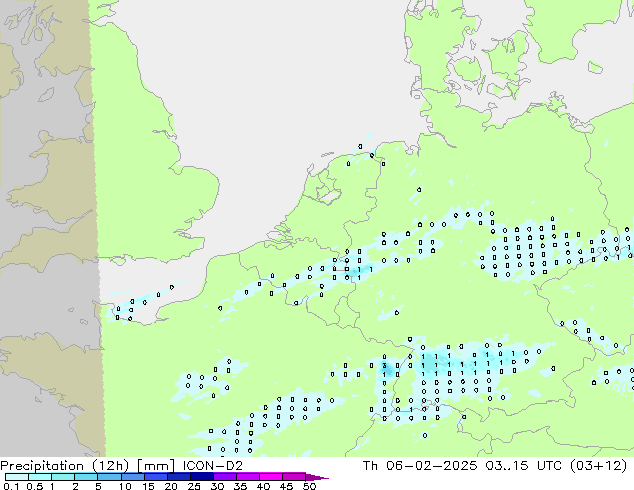Click the 30–35 mm purple legend swatch

point(224,477)
